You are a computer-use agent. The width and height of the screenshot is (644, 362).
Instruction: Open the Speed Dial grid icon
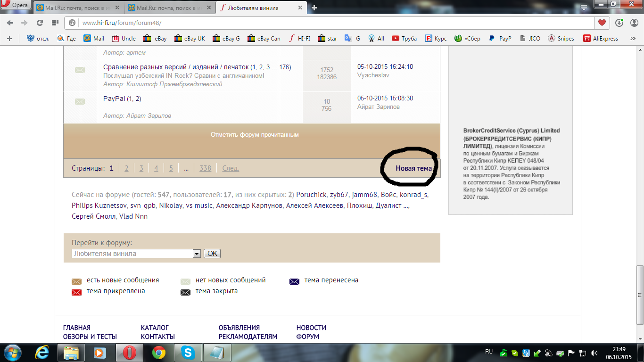[x=55, y=23]
